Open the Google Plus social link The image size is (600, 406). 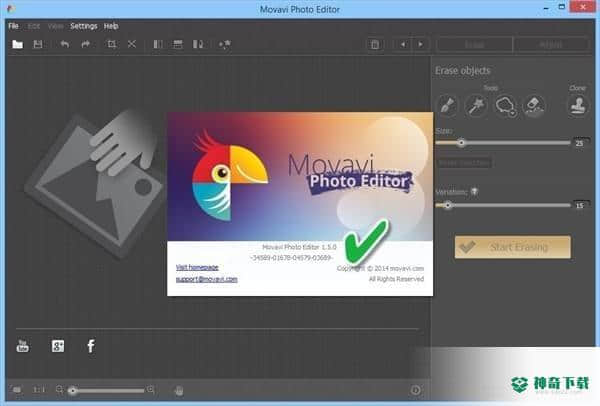coord(58,346)
